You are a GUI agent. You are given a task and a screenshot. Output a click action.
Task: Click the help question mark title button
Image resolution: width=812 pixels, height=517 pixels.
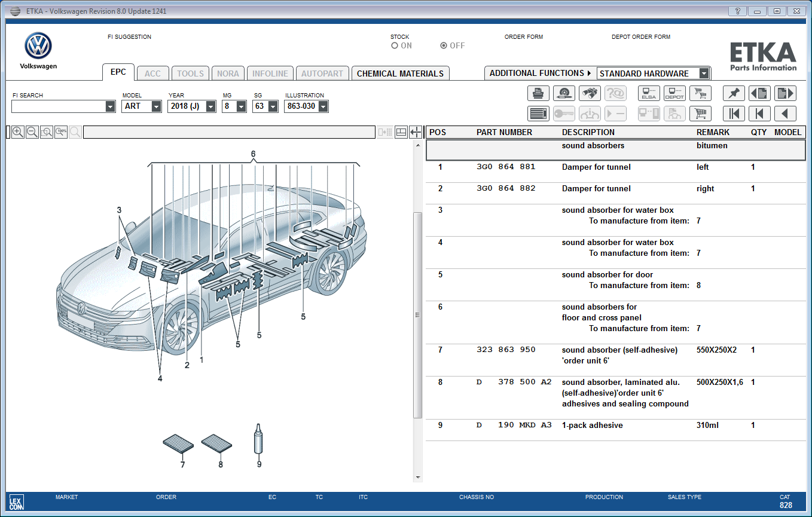(737, 11)
